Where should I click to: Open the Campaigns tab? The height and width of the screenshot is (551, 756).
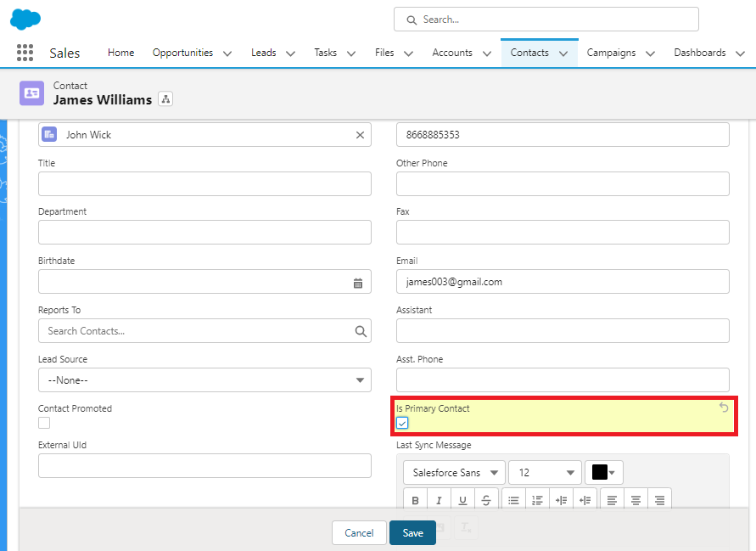[611, 53]
